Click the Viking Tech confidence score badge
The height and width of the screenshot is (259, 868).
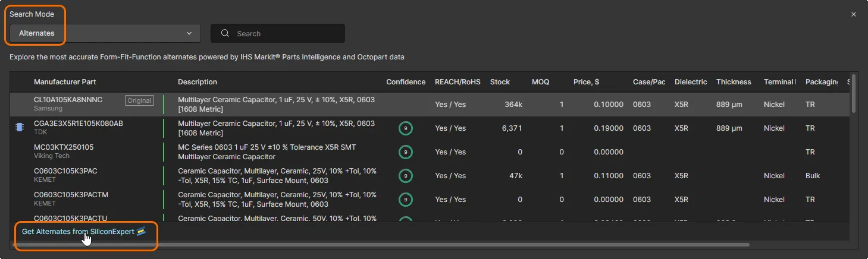pyautogui.click(x=406, y=152)
